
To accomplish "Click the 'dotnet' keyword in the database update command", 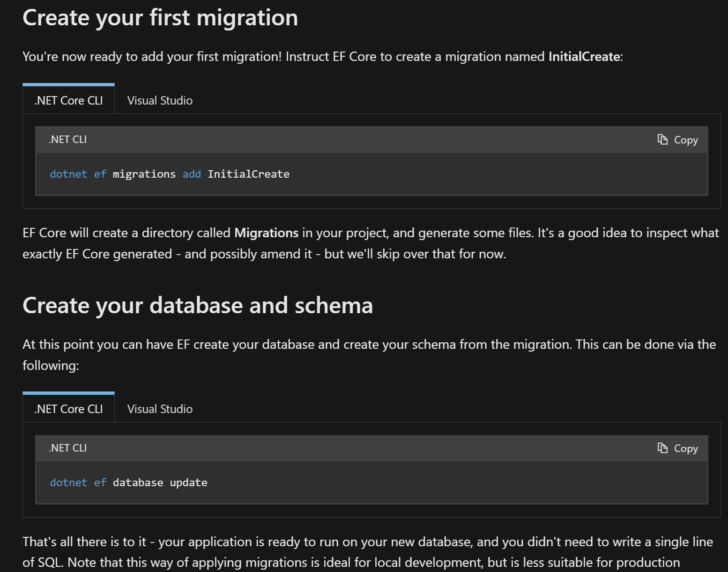I will [68, 482].
